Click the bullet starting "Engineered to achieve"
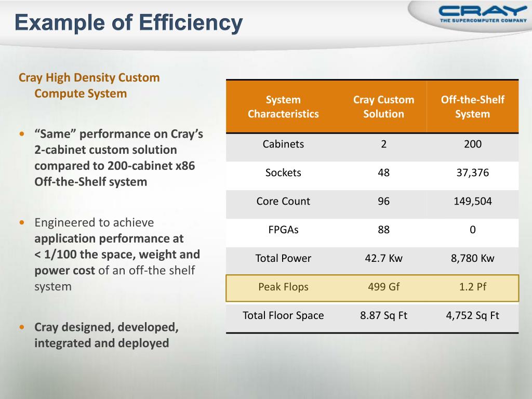 (117, 255)
